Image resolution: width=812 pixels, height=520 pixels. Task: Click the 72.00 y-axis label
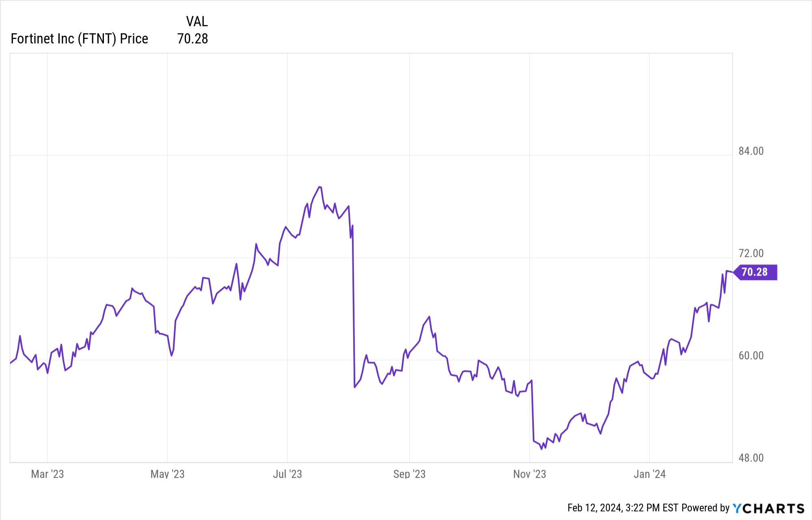[x=751, y=253]
